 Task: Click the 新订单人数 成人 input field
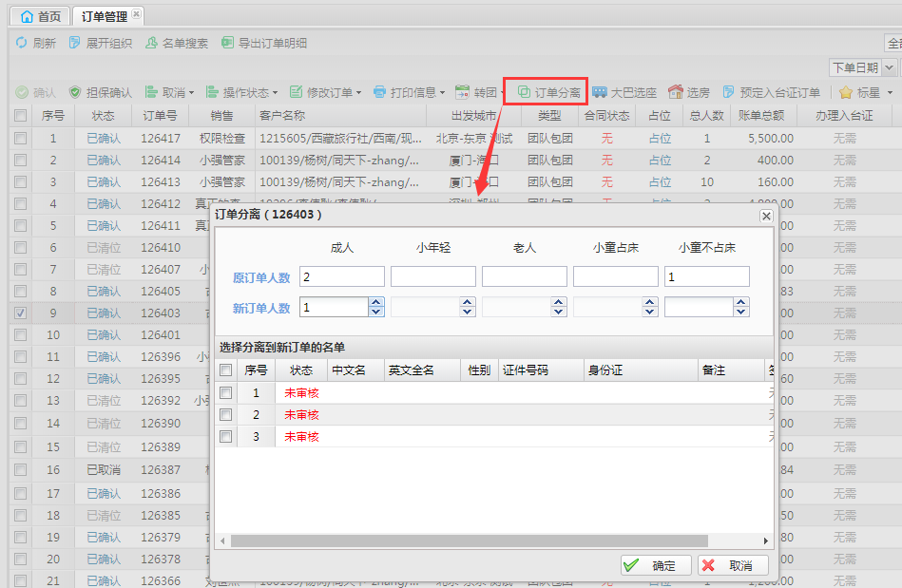click(x=334, y=307)
